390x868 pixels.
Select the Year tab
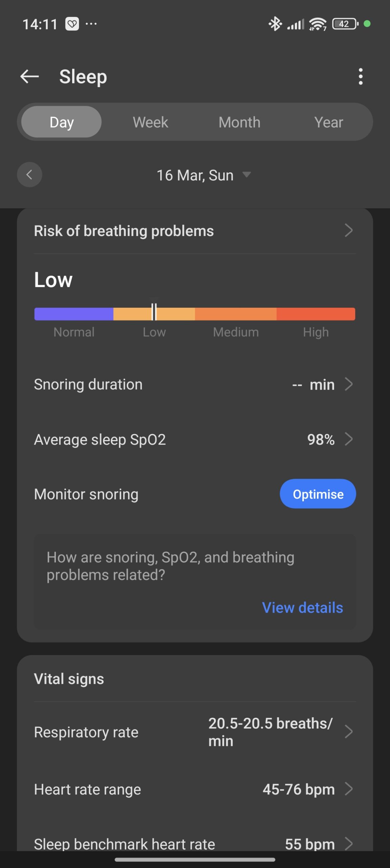328,122
